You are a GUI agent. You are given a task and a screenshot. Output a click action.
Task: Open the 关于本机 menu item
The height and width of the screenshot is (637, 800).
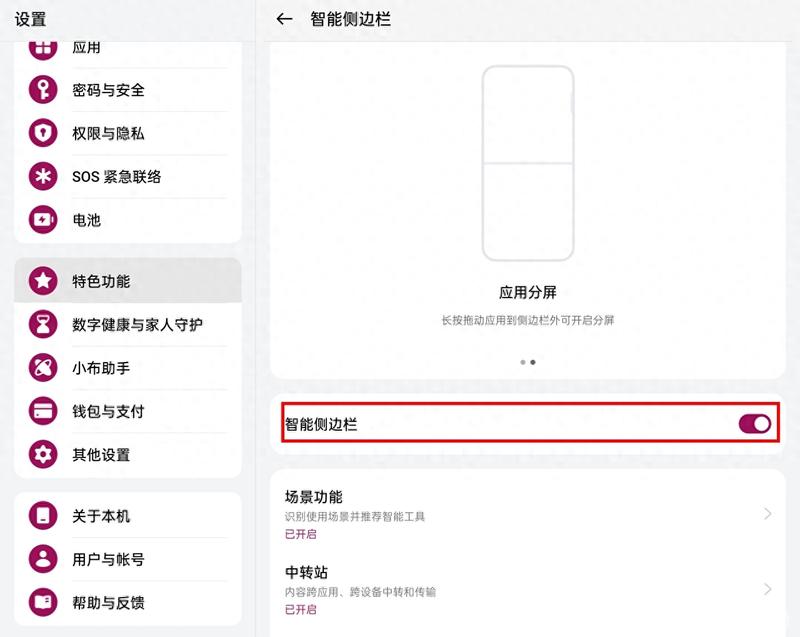pyautogui.click(x=128, y=516)
